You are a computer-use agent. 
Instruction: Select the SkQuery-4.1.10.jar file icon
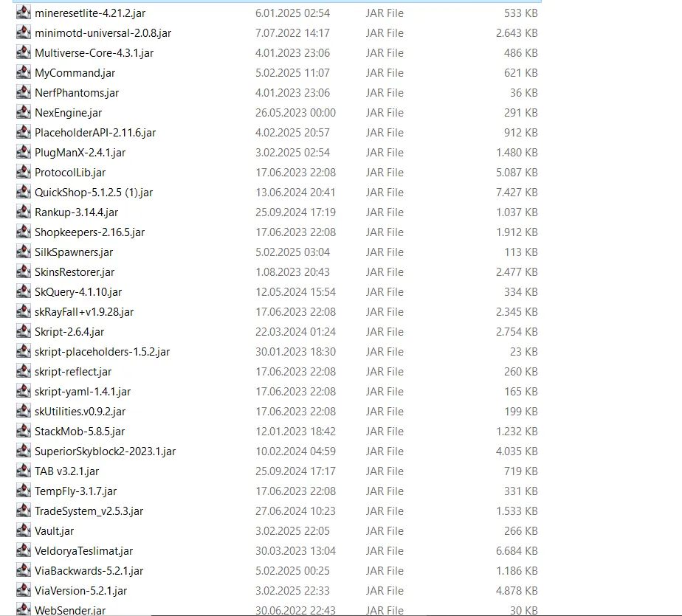pyautogui.click(x=24, y=291)
